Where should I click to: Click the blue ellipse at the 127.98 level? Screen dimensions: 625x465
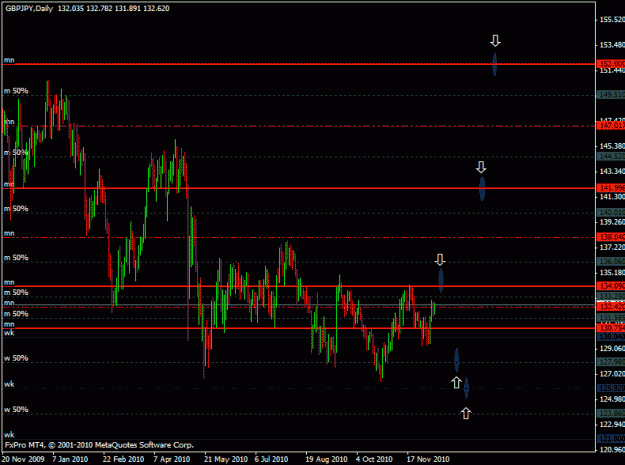[457, 360]
